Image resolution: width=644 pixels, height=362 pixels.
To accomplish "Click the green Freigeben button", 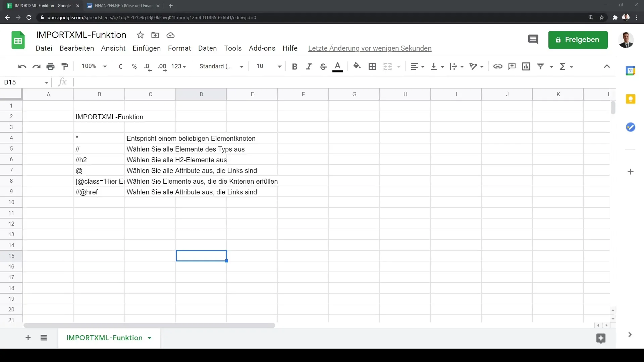I will pos(578,40).
